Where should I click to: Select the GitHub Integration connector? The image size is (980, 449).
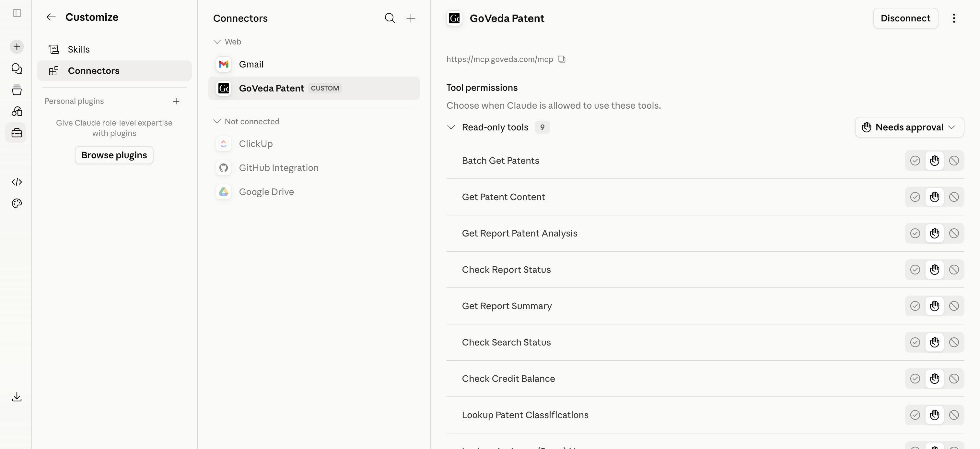coord(314,168)
